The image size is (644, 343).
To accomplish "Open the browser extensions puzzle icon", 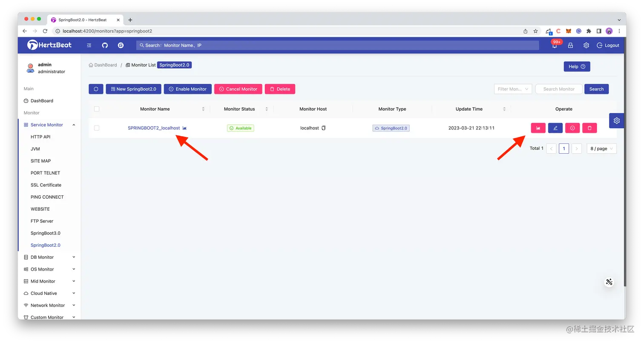I will tap(589, 31).
